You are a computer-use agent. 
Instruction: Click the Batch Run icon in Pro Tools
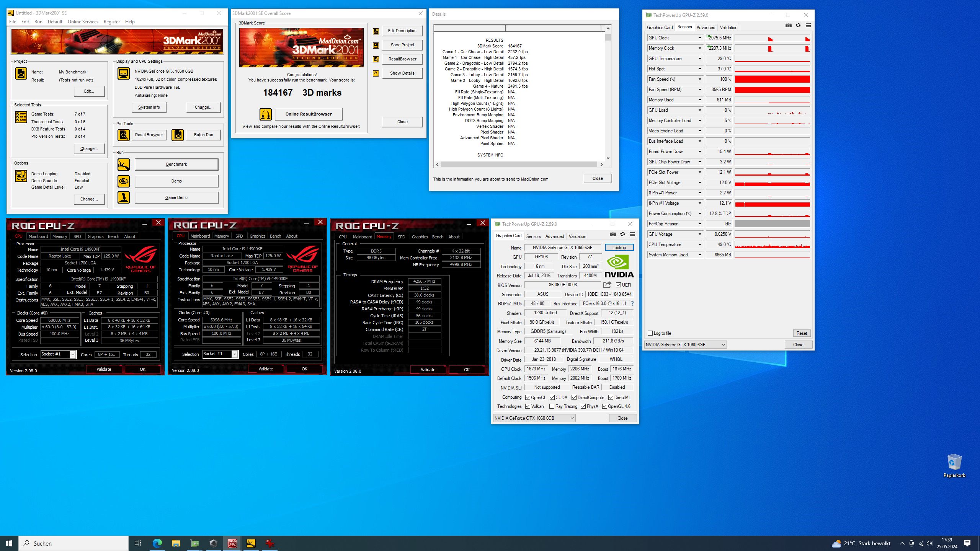pyautogui.click(x=178, y=135)
